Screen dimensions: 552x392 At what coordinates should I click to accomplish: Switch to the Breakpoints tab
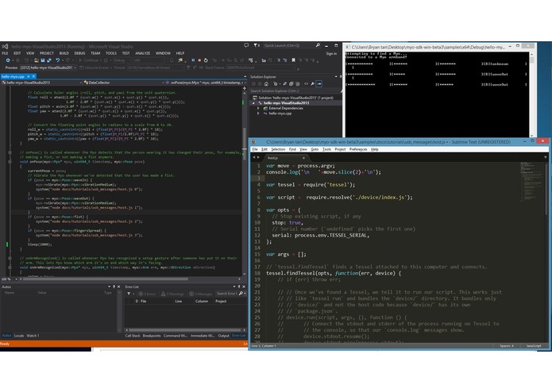152,336
